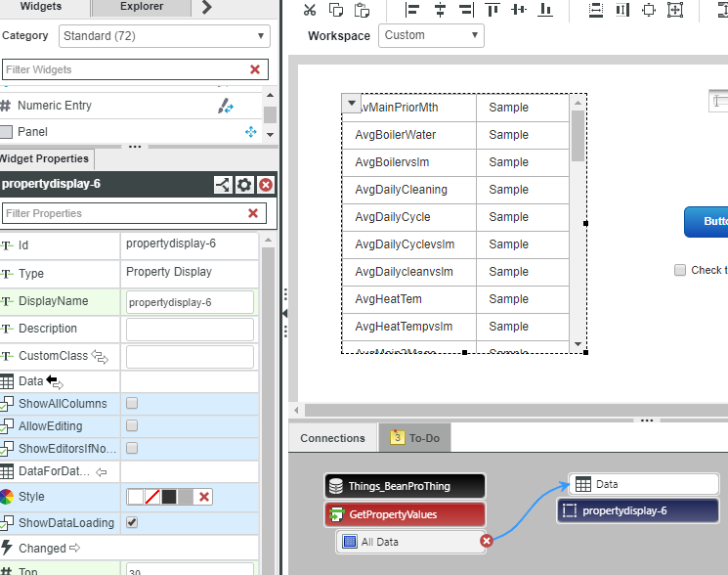Select the Widget Properties tab

(x=45, y=158)
